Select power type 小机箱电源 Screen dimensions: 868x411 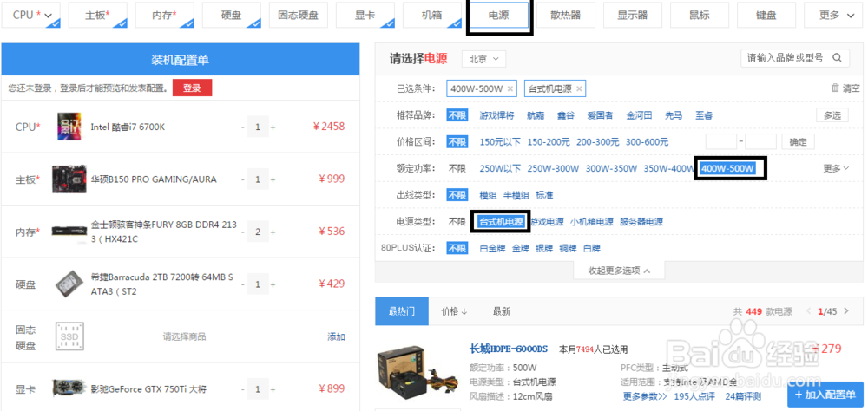pyautogui.click(x=592, y=222)
